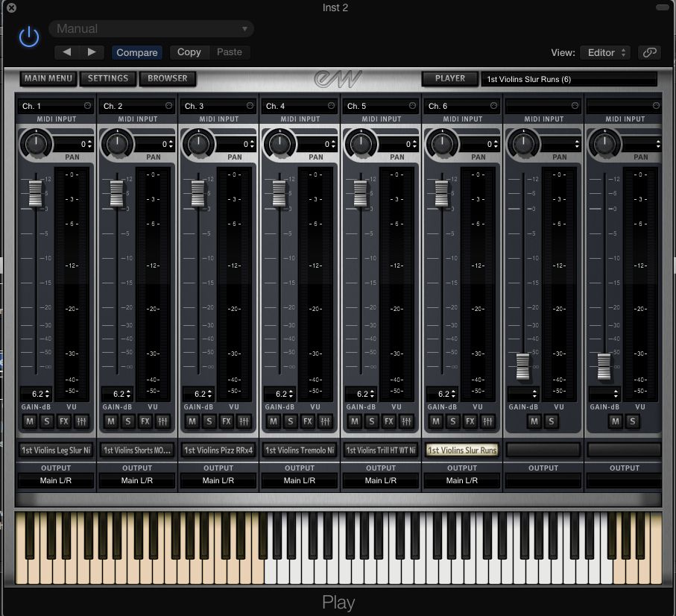Click the eighth channel fader handle

tap(604, 366)
